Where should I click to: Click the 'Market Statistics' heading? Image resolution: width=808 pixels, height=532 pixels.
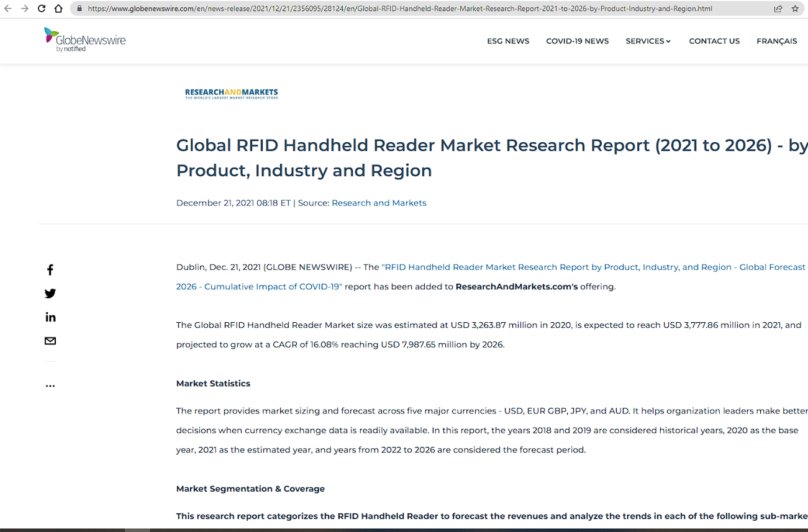[x=213, y=384]
